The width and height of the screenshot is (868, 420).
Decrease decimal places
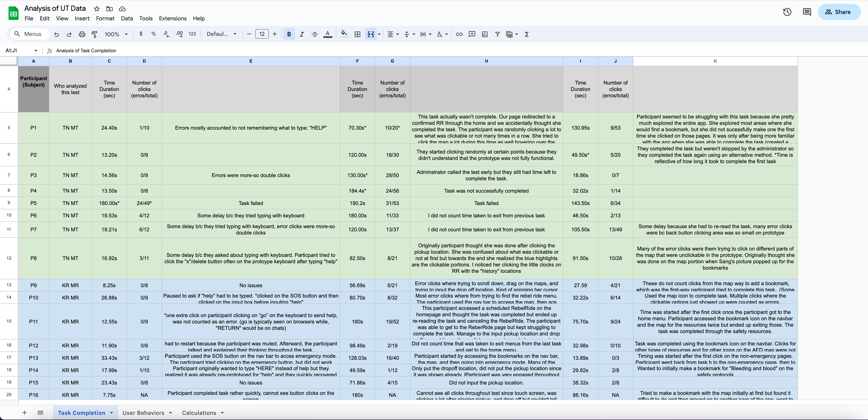pyautogui.click(x=166, y=34)
